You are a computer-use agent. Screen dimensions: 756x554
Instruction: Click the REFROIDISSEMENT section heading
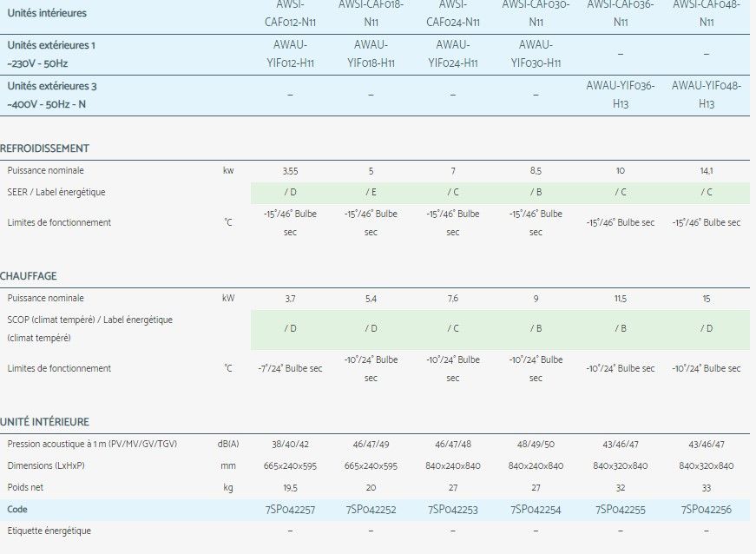(44, 148)
